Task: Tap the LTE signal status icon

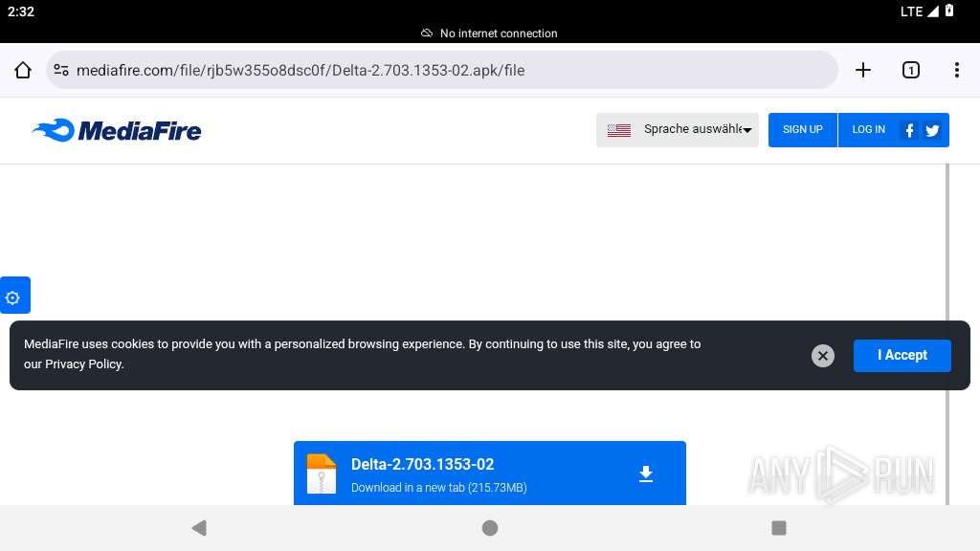Action: coord(920,11)
